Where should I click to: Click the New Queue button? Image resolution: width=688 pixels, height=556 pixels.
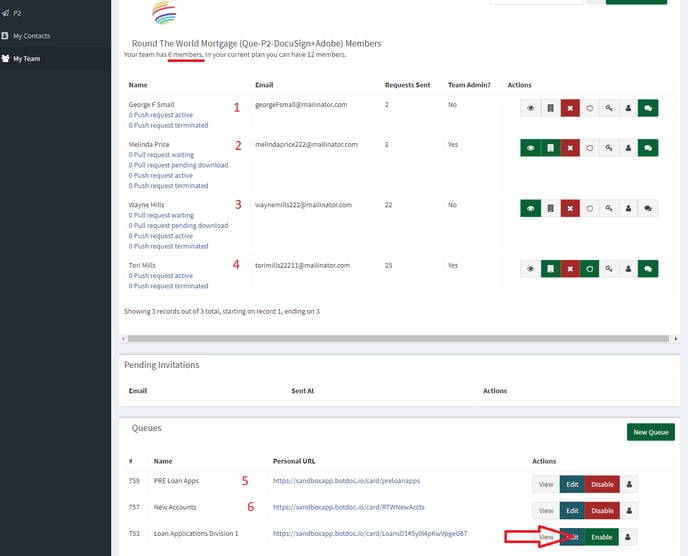click(650, 432)
